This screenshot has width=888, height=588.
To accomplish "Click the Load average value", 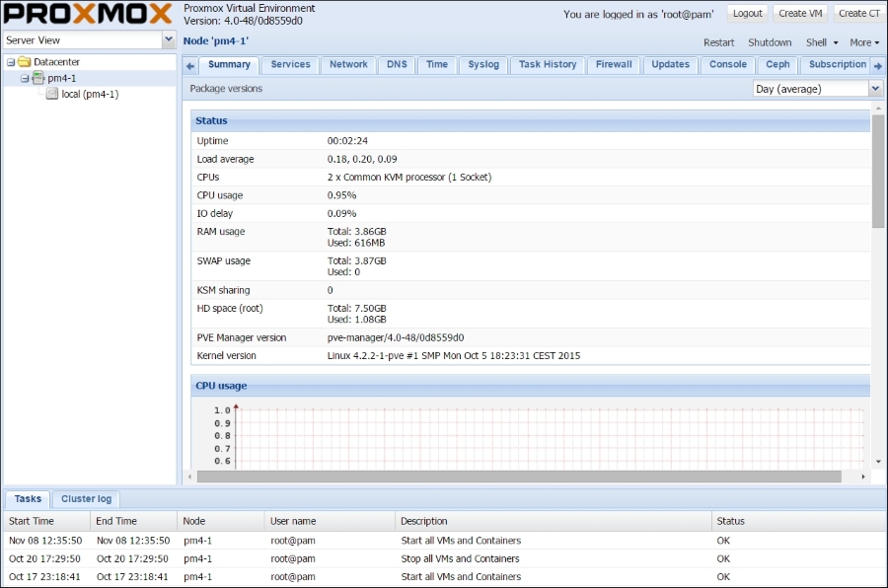I will pos(362,159).
